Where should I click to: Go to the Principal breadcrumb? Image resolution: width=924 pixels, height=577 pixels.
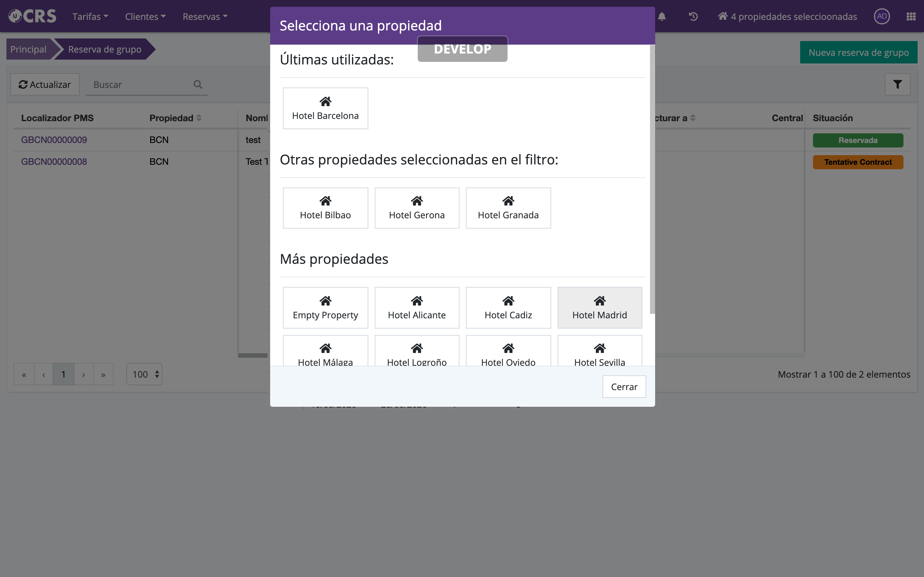pyautogui.click(x=28, y=49)
